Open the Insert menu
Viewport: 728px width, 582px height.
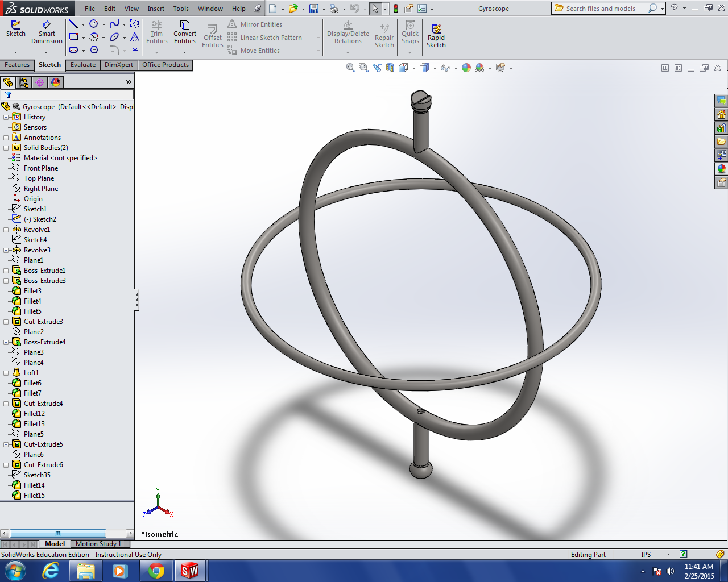click(156, 9)
